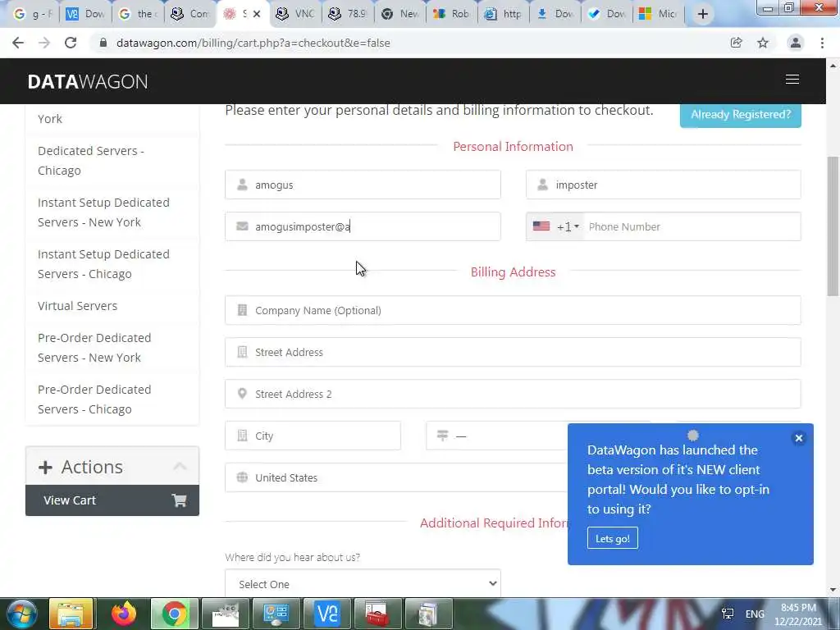Viewport: 840px width, 630px height.
Task: Click the first name field containing amogus
Action: click(363, 185)
